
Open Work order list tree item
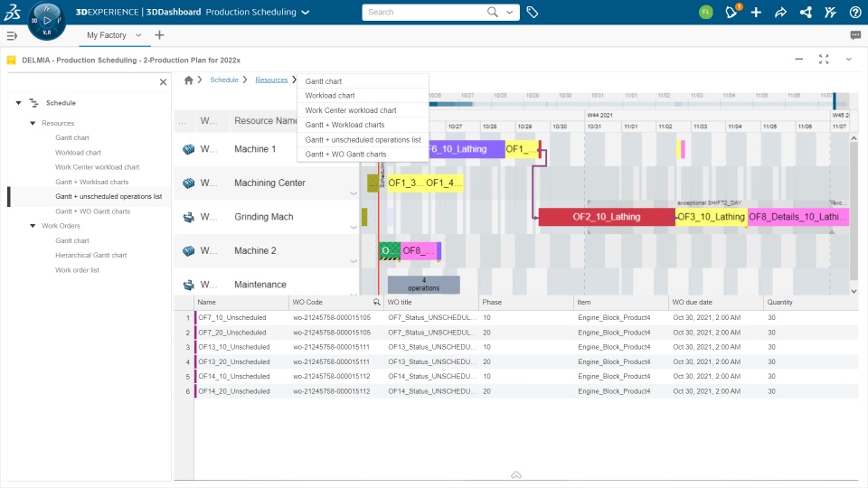point(77,270)
